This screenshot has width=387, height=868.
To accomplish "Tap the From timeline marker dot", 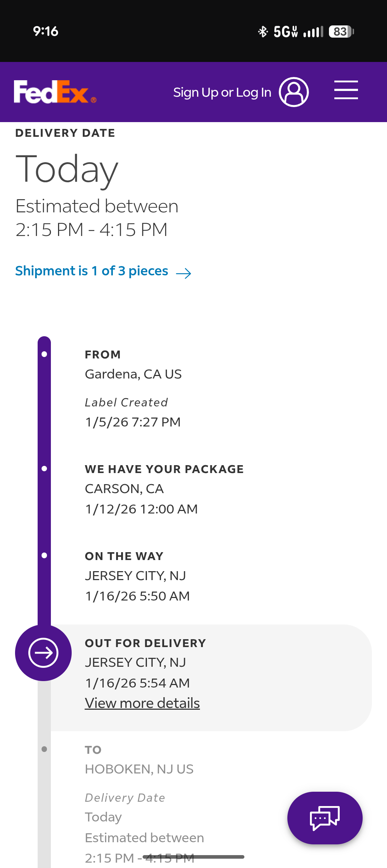I will [44, 354].
